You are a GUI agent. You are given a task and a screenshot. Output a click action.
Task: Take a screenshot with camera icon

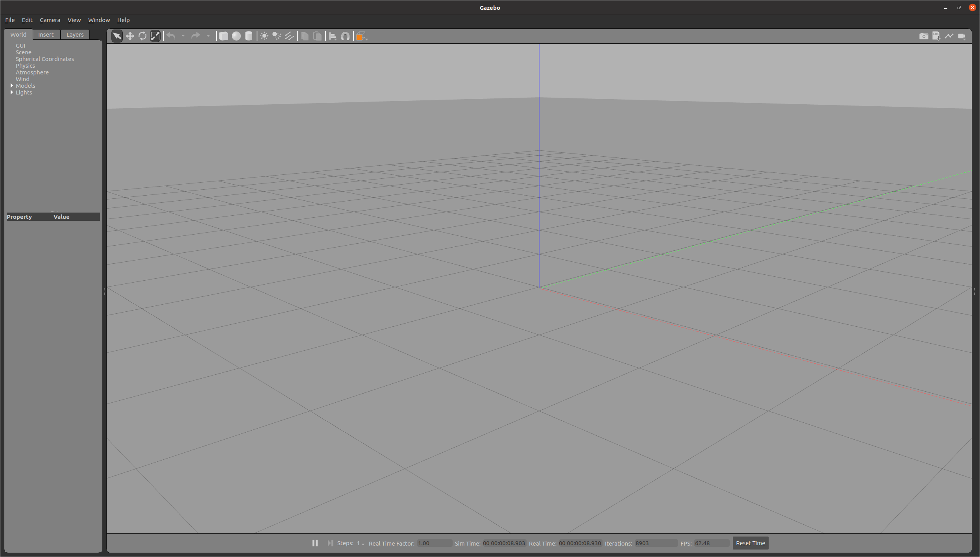click(923, 36)
